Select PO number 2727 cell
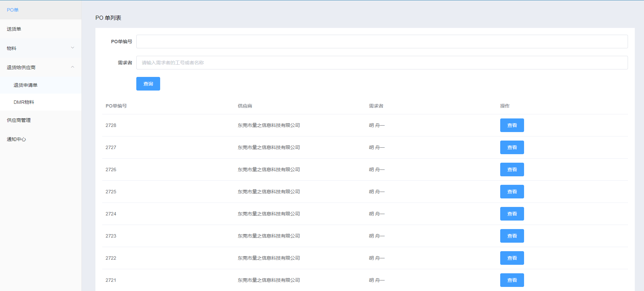644x291 pixels. (111, 147)
